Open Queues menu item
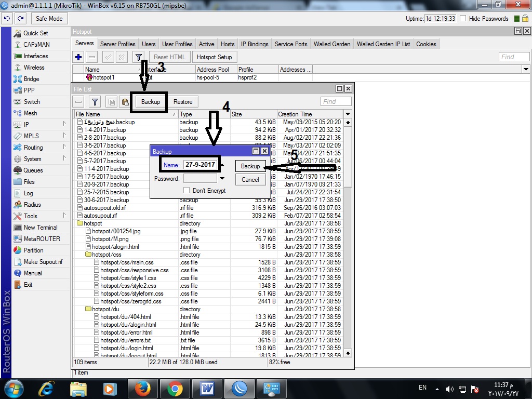This screenshot has height=399, width=532. coord(33,170)
